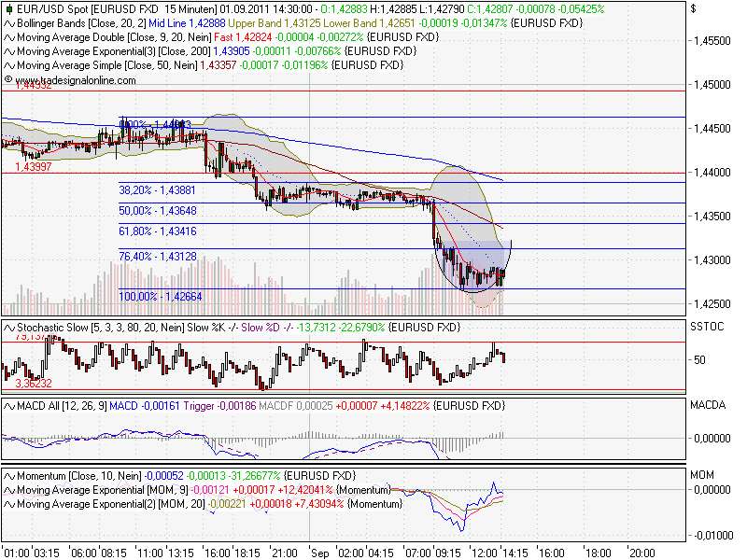
Task: Select the Bollinger Bands curve icon
Action: click(x=7, y=23)
